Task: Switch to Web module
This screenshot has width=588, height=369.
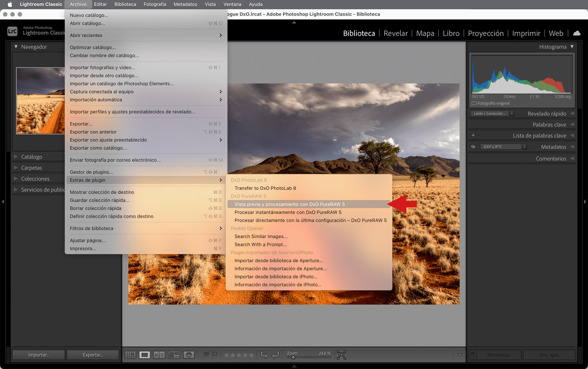Action: (x=556, y=33)
